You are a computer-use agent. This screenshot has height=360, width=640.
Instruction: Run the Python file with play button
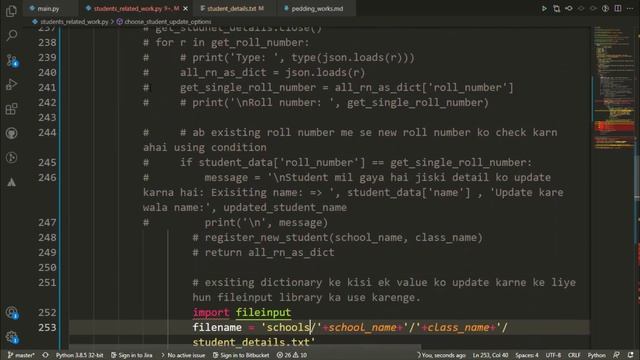tap(544, 8)
